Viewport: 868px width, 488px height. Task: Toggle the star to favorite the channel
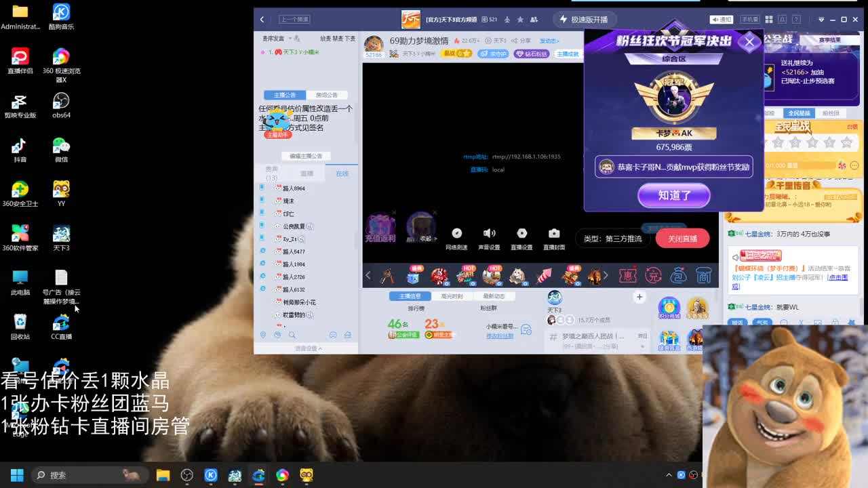(521, 20)
